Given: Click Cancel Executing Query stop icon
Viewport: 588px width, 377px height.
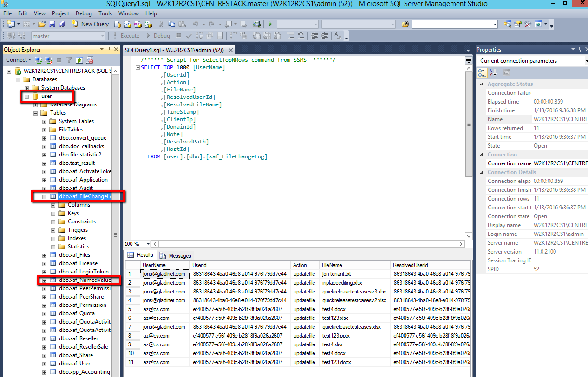Looking at the screenshot, I should (179, 35).
